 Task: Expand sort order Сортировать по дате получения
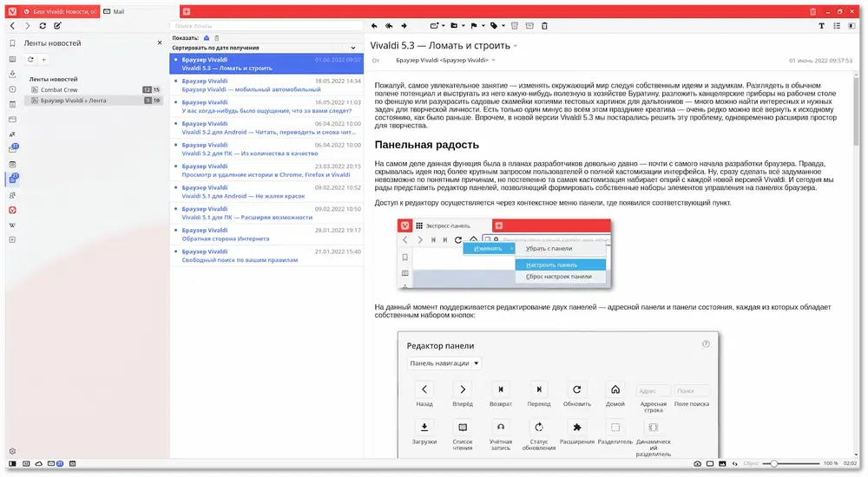click(x=353, y=49)
